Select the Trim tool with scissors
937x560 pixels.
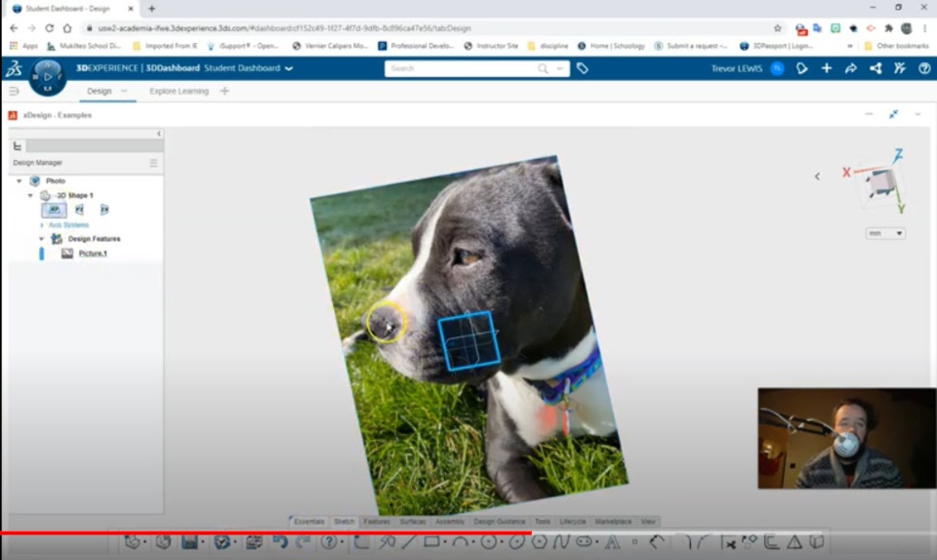tap(728, 542)
